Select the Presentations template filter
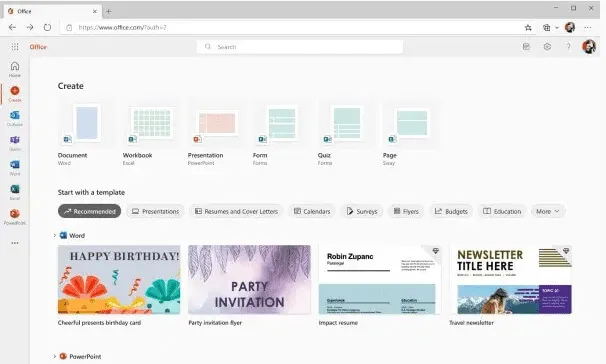 [155, 211]
